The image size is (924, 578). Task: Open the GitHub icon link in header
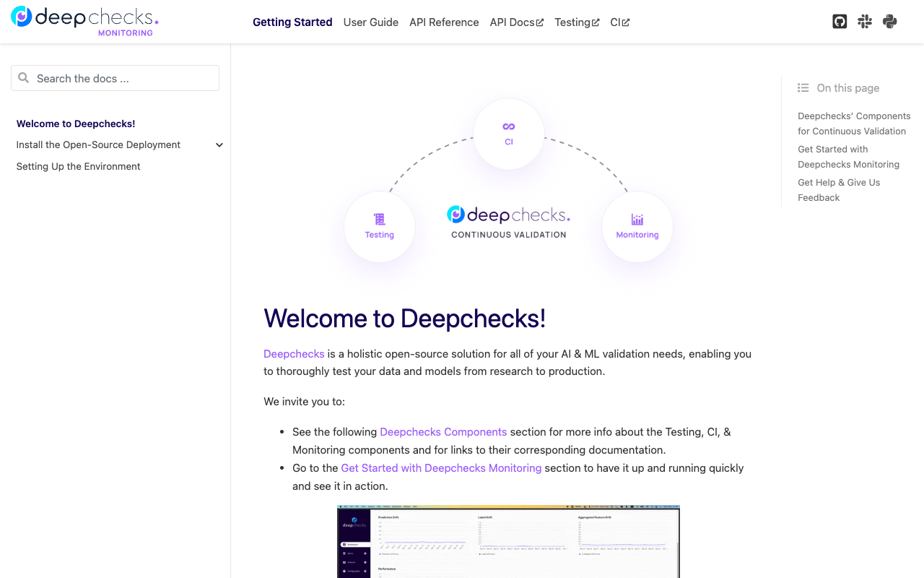click(840, 22)
